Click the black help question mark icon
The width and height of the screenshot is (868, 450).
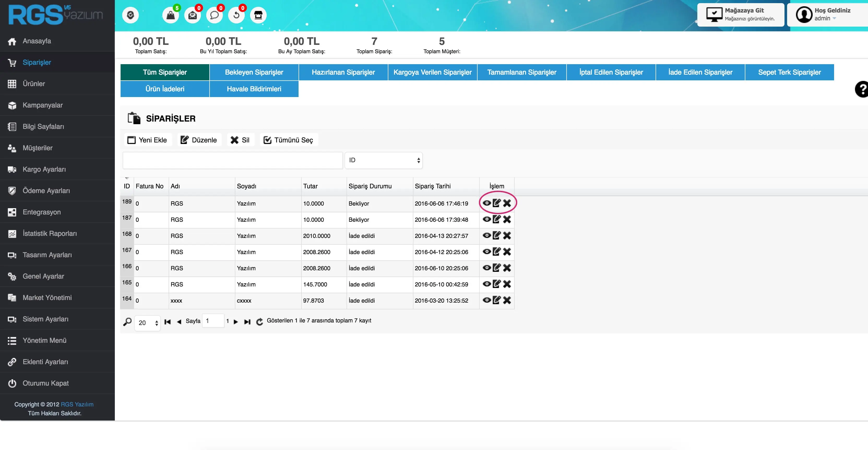pos(862,89)
